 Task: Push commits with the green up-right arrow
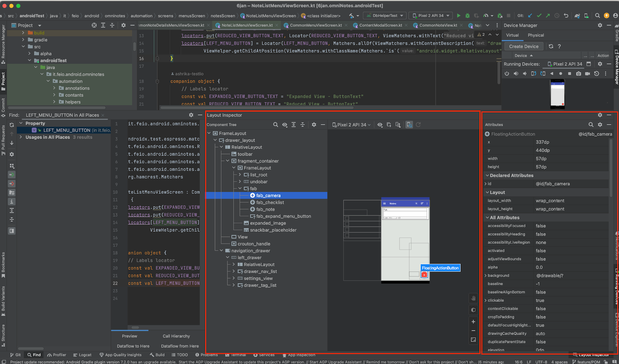pyautogui.click(x=548, y=16)
